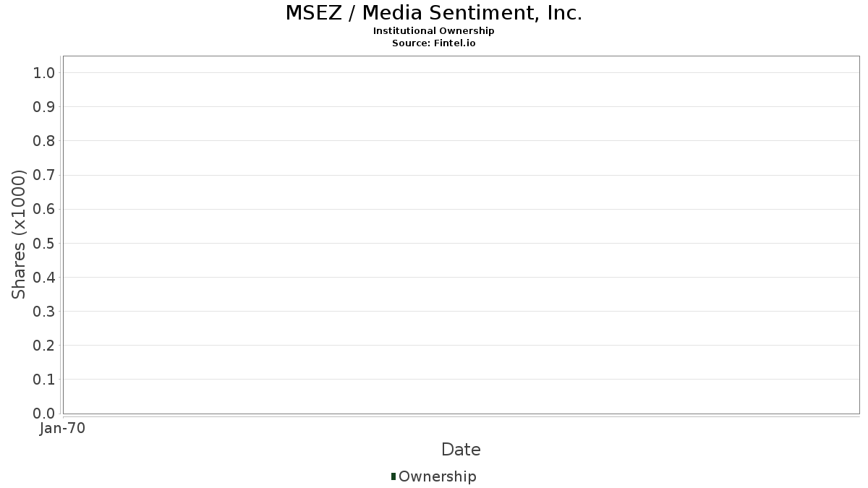Viewport: 868px width, 488px height.
Task: Toggle the Ownership series legend label
Action: tap(437, 476)
